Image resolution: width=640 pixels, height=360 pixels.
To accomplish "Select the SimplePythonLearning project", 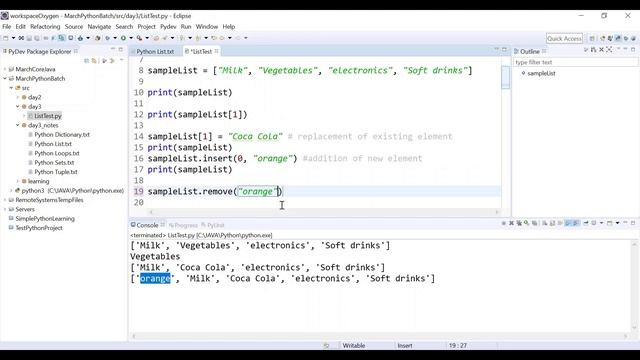I will pos(45,219).
